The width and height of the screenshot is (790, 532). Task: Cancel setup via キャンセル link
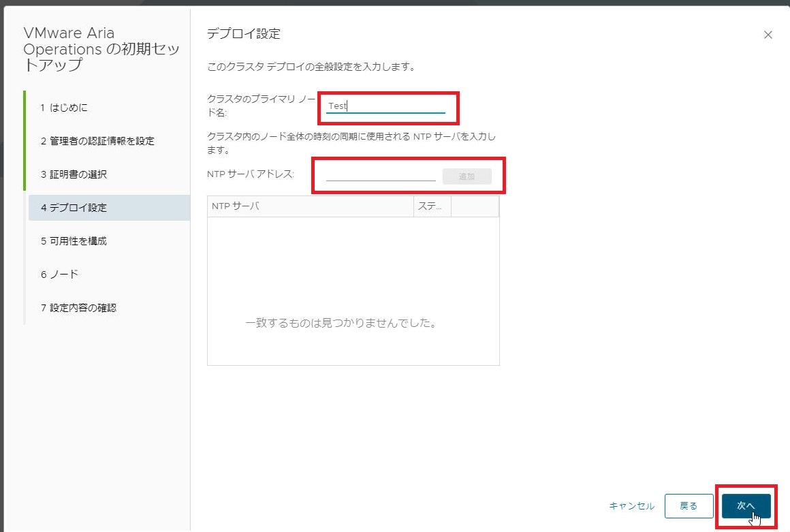click(632, 506)
